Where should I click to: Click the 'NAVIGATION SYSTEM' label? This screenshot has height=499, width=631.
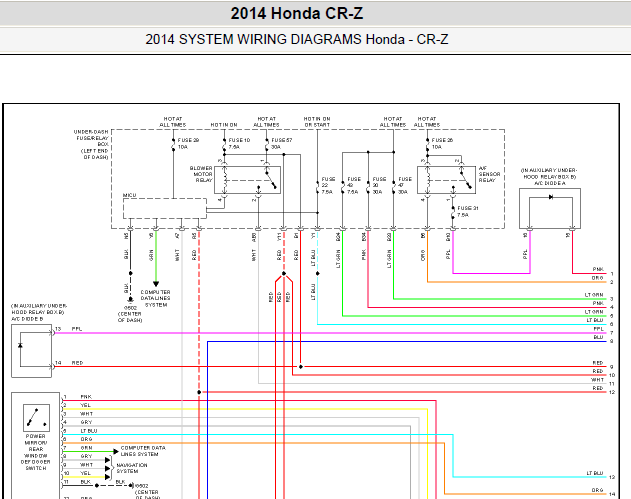point(132,468)
